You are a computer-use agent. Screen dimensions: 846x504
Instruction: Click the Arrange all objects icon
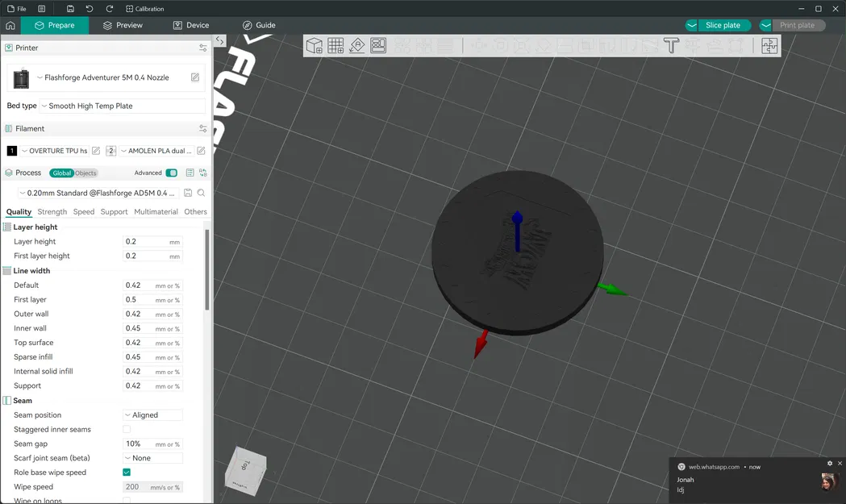coord(378,45)
